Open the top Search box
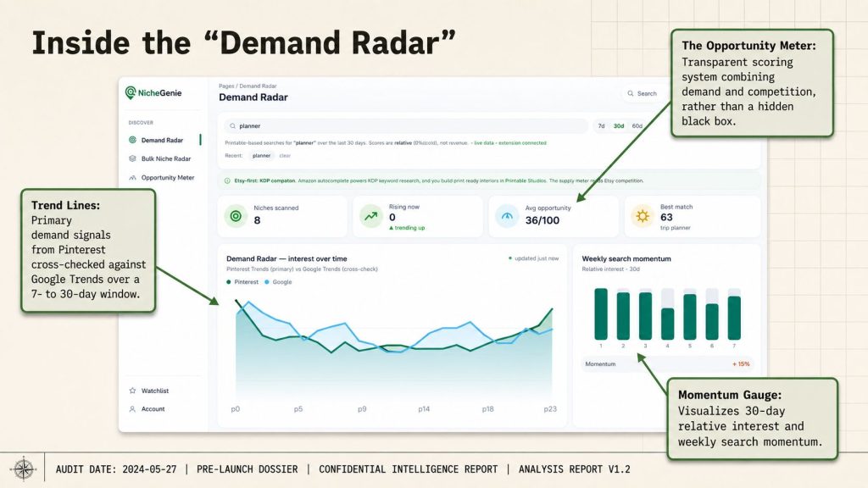Image resolution: width=868 pixels, height=488 pixels. click(643, 93)
